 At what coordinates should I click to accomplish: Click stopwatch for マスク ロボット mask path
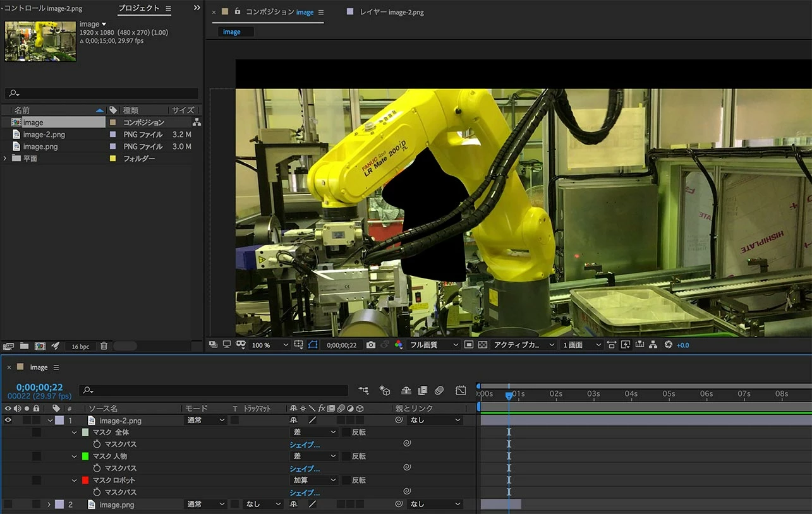[97, 493]
